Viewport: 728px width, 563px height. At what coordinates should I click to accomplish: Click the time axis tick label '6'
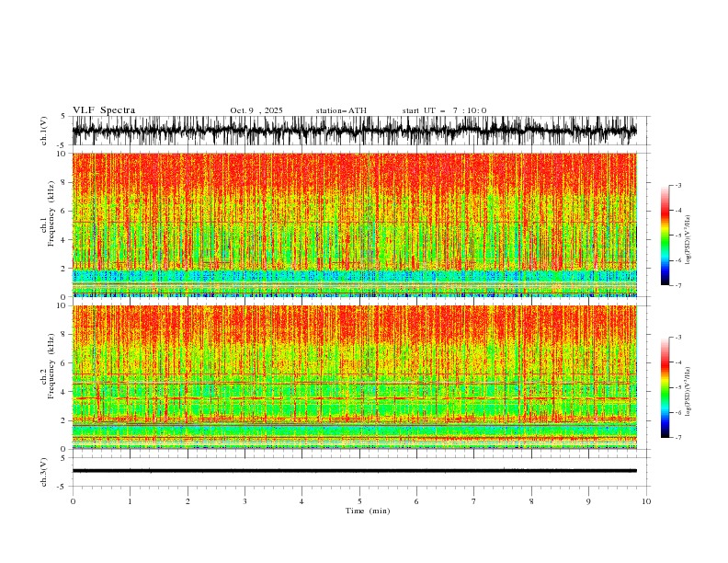tap(416, 501)
